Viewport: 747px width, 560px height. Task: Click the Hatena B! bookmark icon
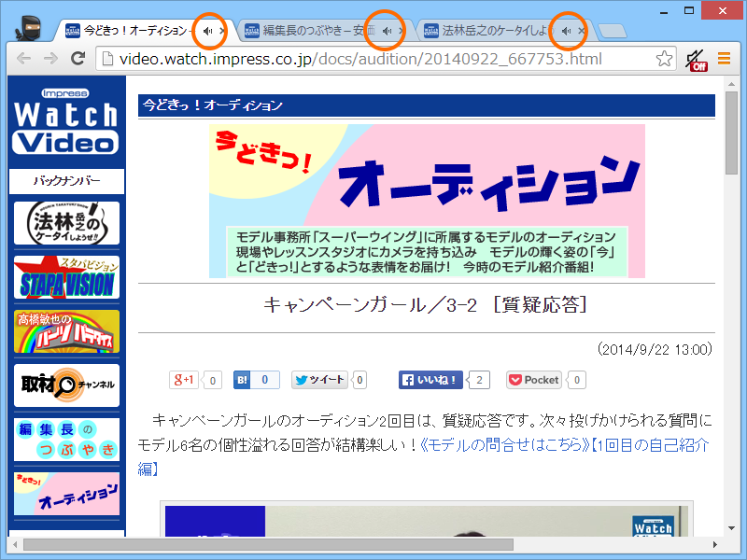pyautogui.click(x=240, y=380)
